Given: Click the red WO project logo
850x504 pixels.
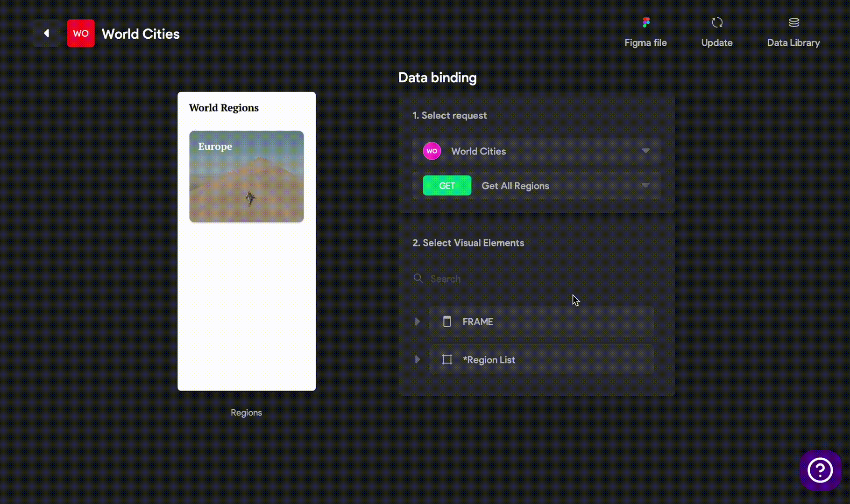Looking at the screenshot, I should [81, 33].
